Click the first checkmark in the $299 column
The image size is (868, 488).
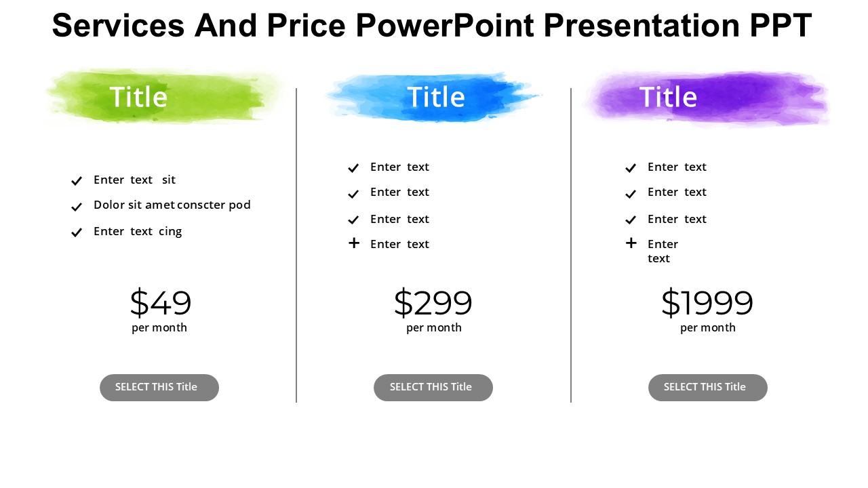[x=353, y=168]
